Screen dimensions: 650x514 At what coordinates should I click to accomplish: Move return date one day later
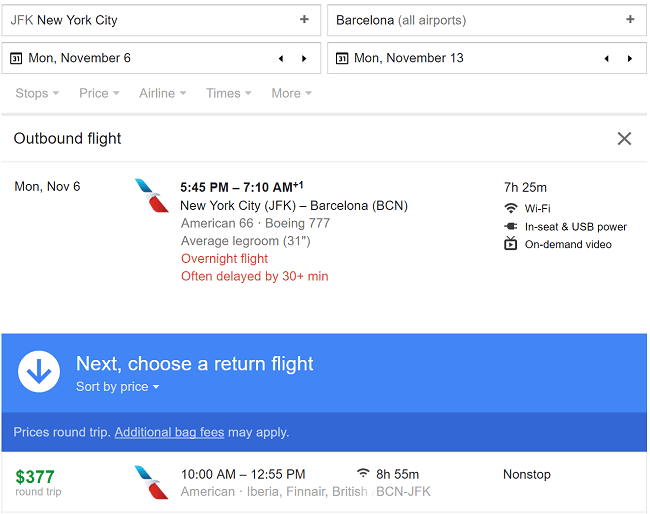coord(630,58)
